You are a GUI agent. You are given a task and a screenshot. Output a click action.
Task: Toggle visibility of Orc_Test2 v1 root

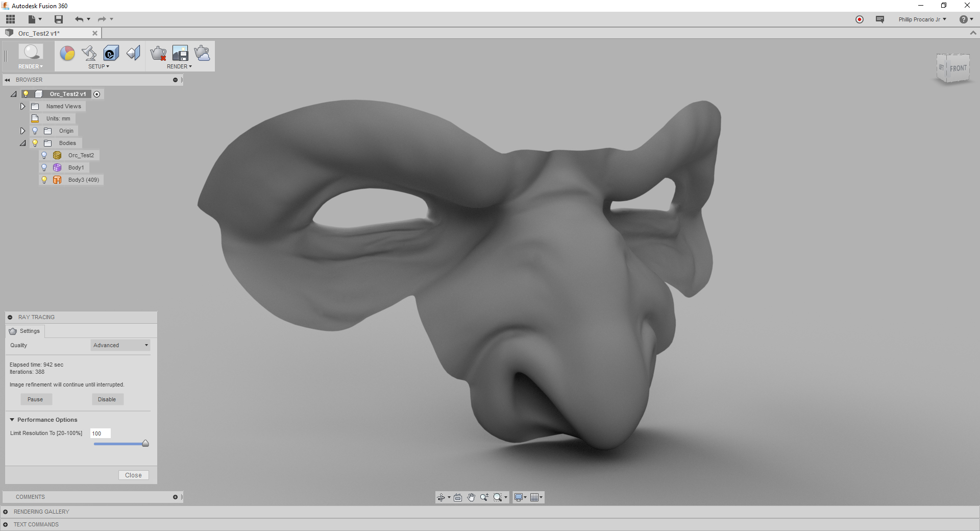point(26,94)
